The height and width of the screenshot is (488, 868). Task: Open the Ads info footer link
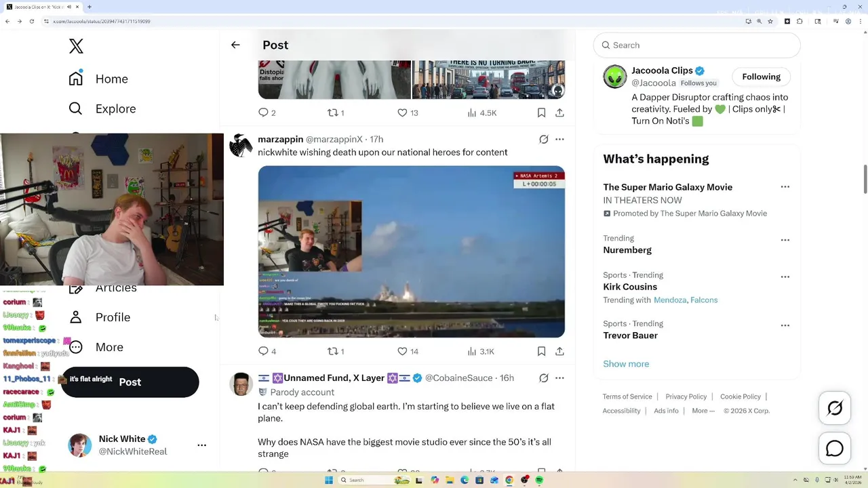pos(666,411)
